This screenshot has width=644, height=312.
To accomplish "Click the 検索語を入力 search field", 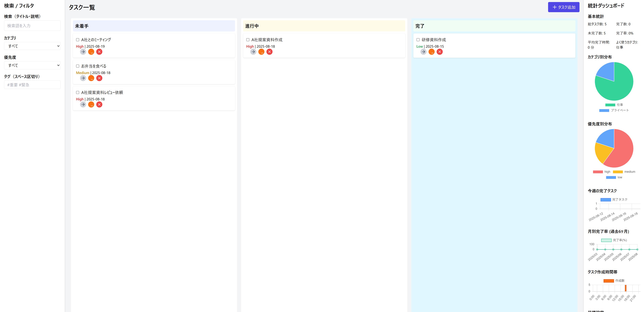I will pyautogui.click(x=32, y=26).
